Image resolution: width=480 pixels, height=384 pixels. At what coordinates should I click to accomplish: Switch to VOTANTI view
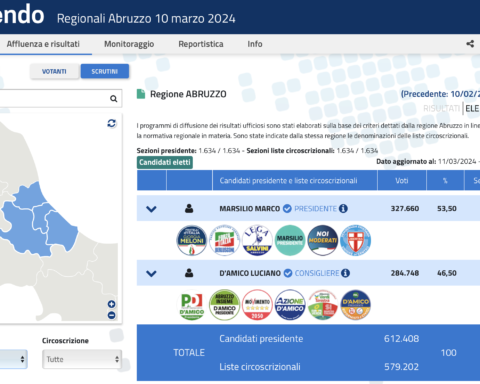55,71
